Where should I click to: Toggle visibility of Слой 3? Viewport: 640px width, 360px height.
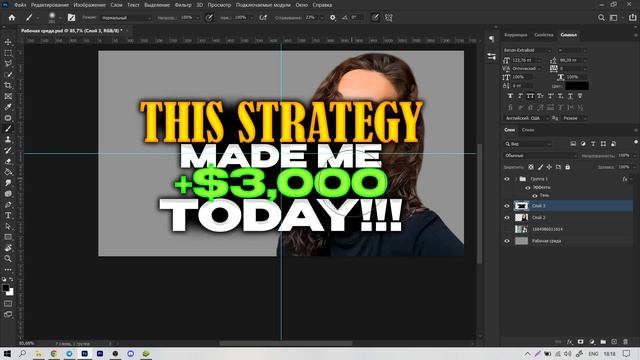(507, 206)
